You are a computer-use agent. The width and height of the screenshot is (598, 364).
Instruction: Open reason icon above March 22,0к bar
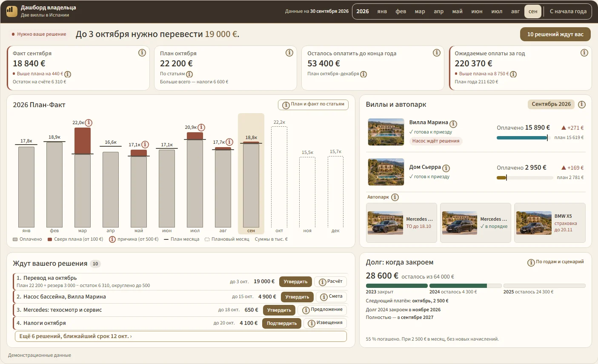[x=89, y=123]
